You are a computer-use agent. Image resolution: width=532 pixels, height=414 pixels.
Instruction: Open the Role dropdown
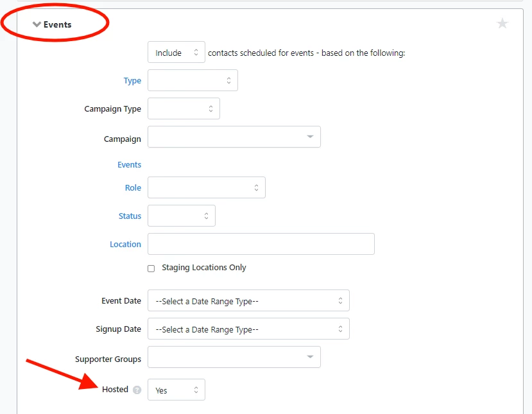[x=206, y=187]
